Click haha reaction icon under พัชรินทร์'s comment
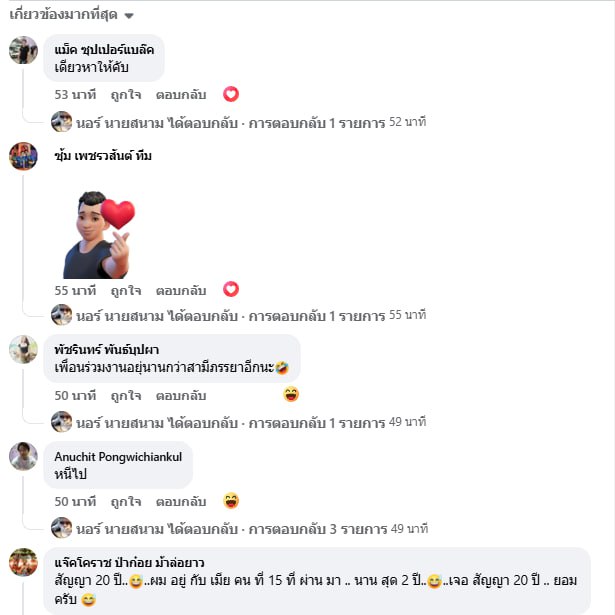Viewport: 615px width, 615px height. [x=291, y=395]
